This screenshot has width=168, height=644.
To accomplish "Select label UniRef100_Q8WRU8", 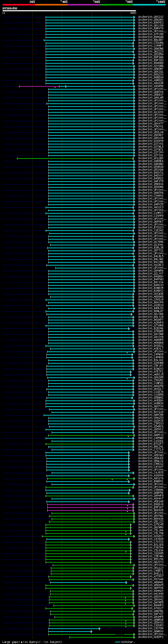I will click(x=151, y=620).
